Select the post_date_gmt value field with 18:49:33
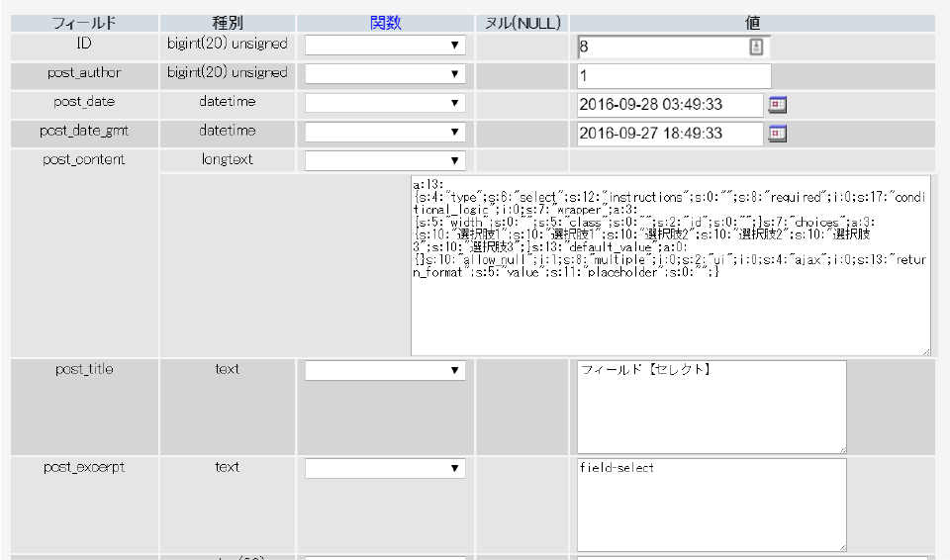The width and height of the screenshot is (950, 560). click(x=669, y=134)
